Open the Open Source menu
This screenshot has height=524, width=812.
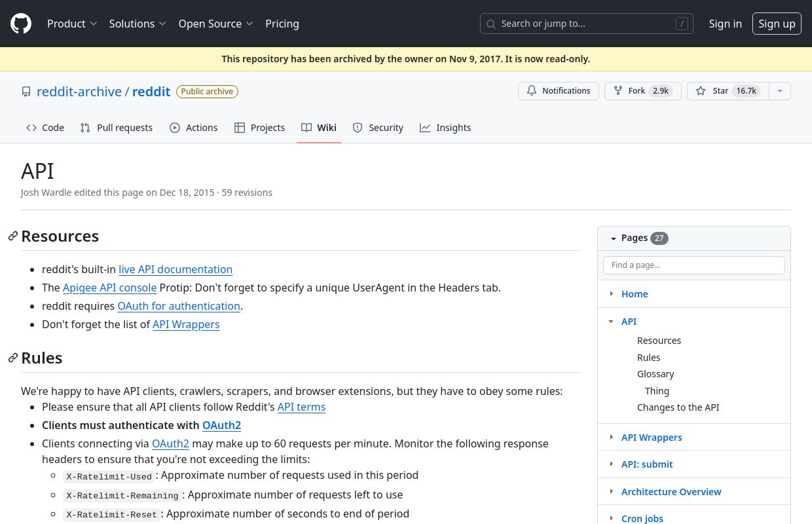point(215,24)
